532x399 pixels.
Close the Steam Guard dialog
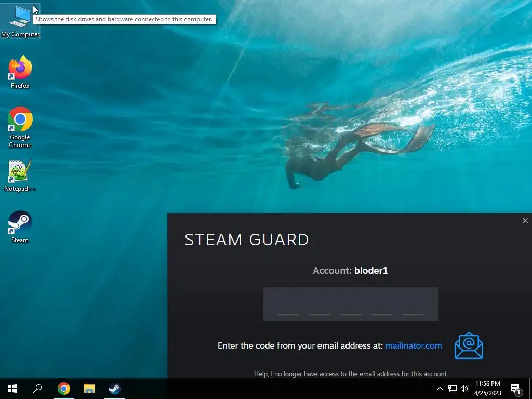click(525, 220)
